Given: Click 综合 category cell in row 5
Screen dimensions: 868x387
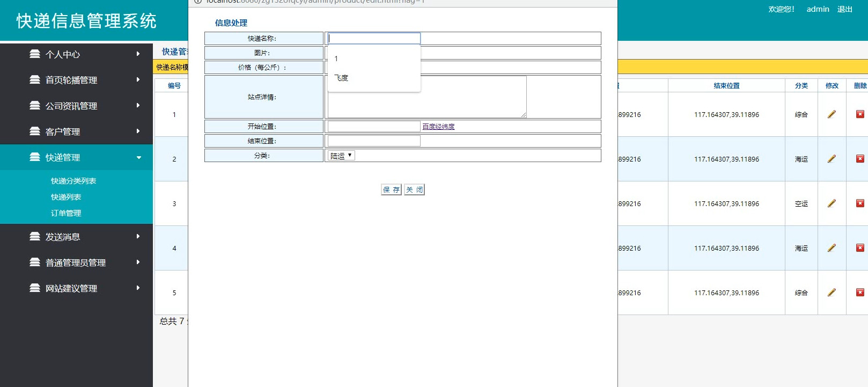Looking at the screenshot, I should point(801,293).
